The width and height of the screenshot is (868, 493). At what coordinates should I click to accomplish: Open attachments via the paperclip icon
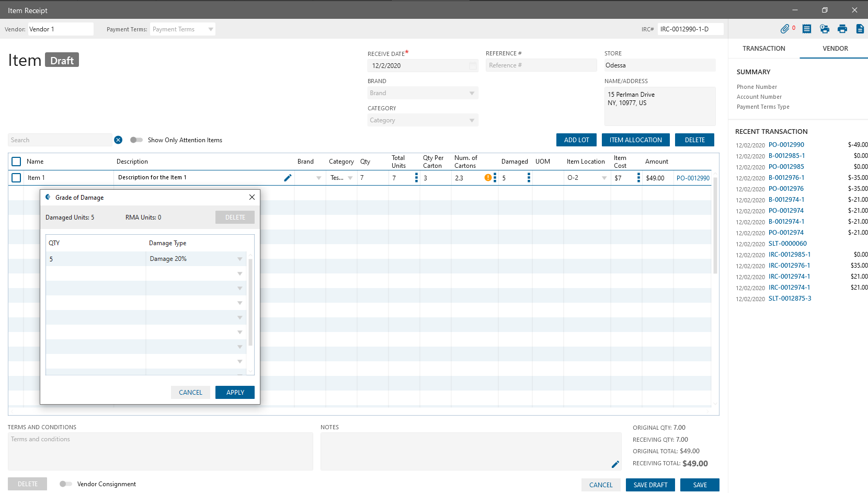point(785,29)
